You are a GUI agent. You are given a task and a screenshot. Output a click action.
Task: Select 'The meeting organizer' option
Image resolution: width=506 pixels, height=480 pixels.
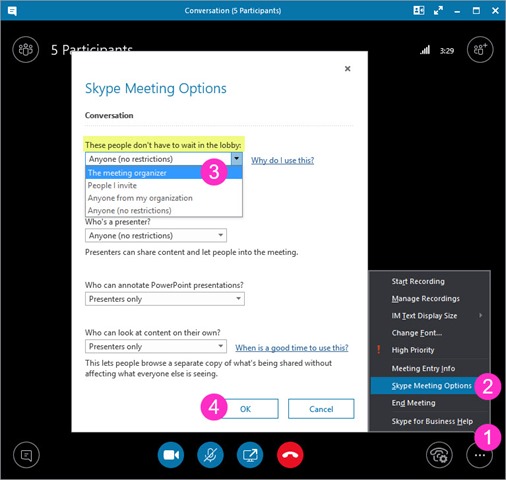click(164, 173)
